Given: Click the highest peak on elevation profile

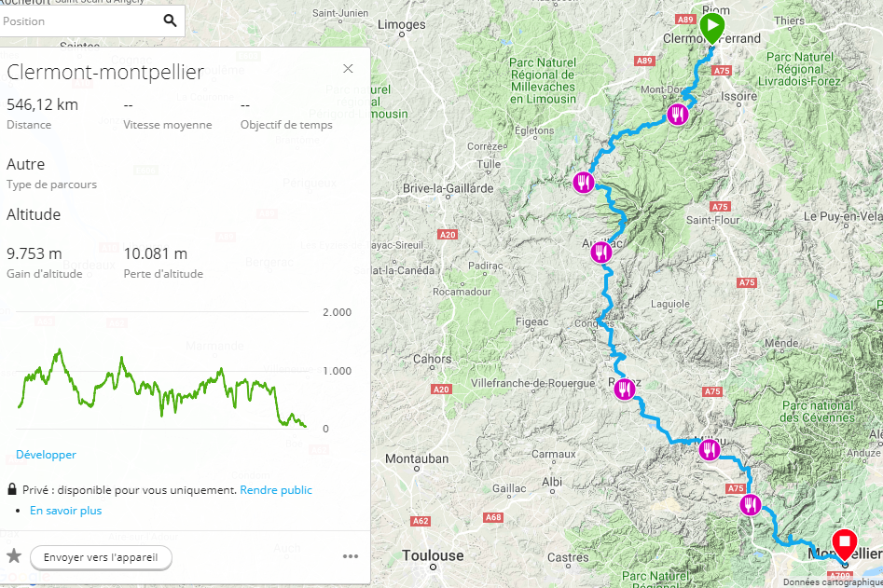Looking at the screenshot, I should click(x=59, y=351).
